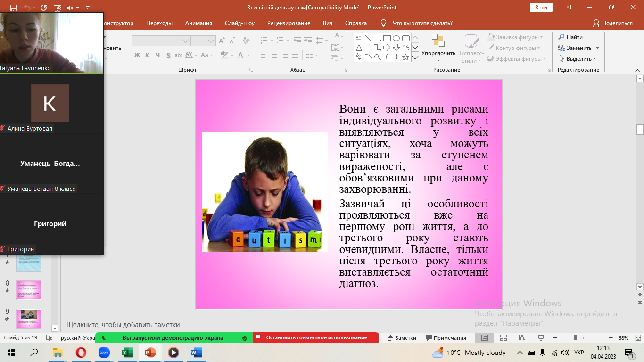Screen dimensions: 644x362
Task: Toggle the Примечания comments pane
Action: pos(446,338)
